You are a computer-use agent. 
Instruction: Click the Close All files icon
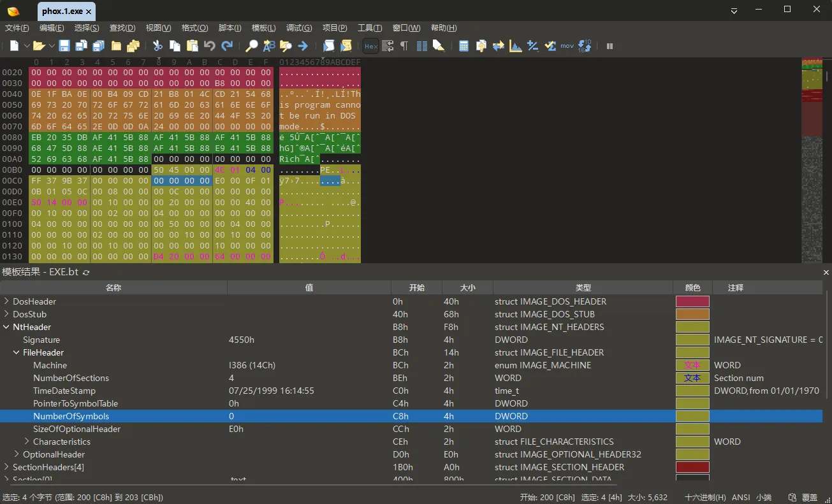coord(133,46)
